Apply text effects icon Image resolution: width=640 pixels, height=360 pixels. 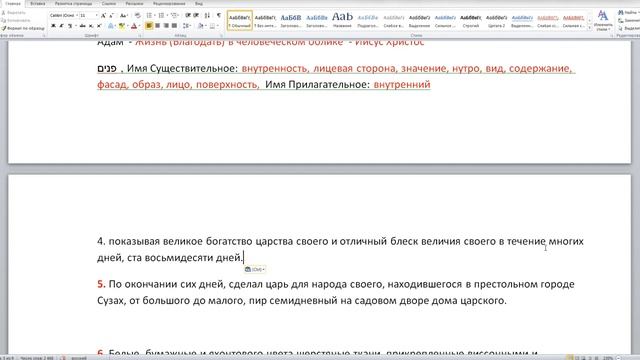point(111,26)
